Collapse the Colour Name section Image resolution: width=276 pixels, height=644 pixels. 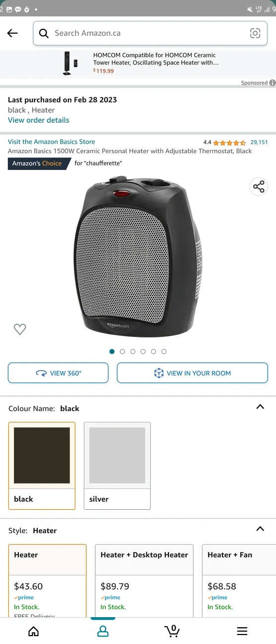pyautogui.click(x=260, y=407)
